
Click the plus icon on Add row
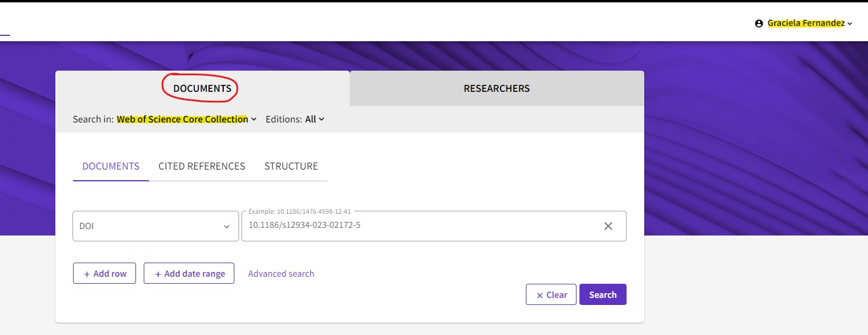[x=87, y=274]
